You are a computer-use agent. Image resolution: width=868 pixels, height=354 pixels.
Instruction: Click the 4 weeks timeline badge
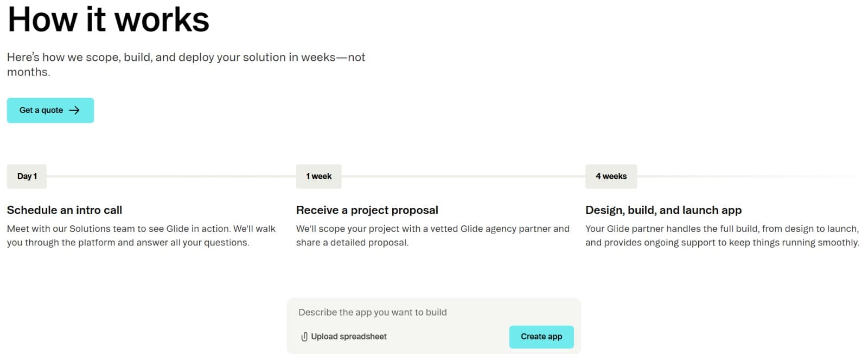coord(611,176)
